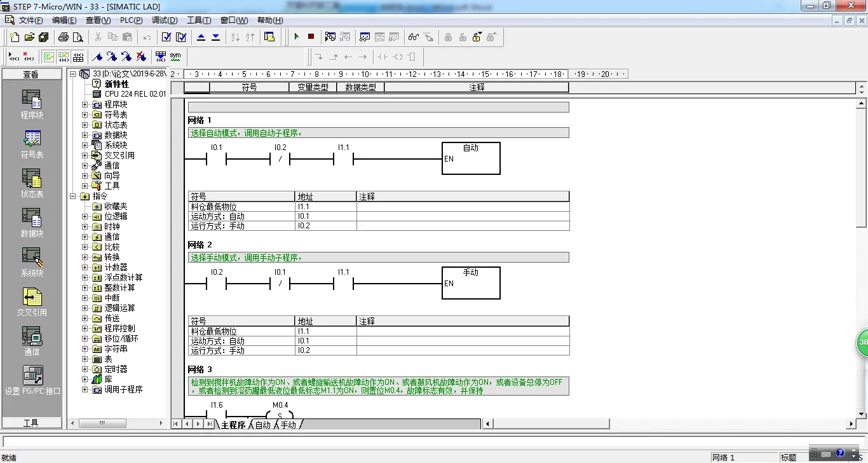Toggle symbol information table display

tap(78, 57)
